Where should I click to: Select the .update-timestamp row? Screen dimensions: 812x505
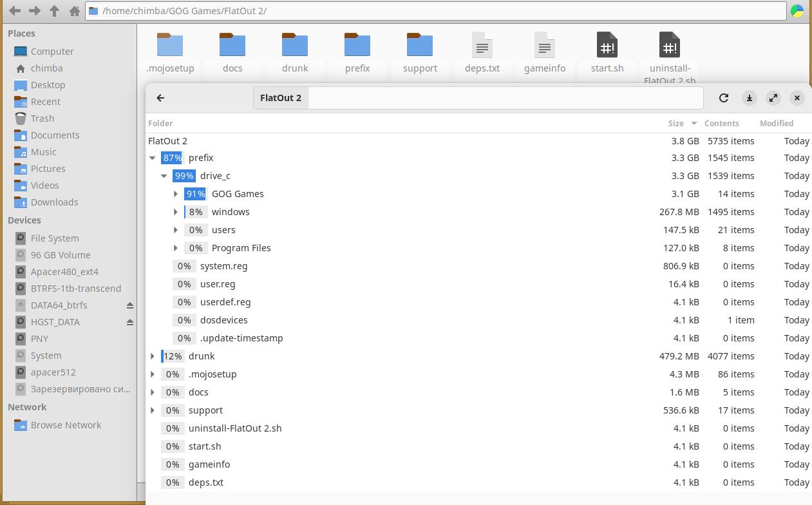pos(478,338)
